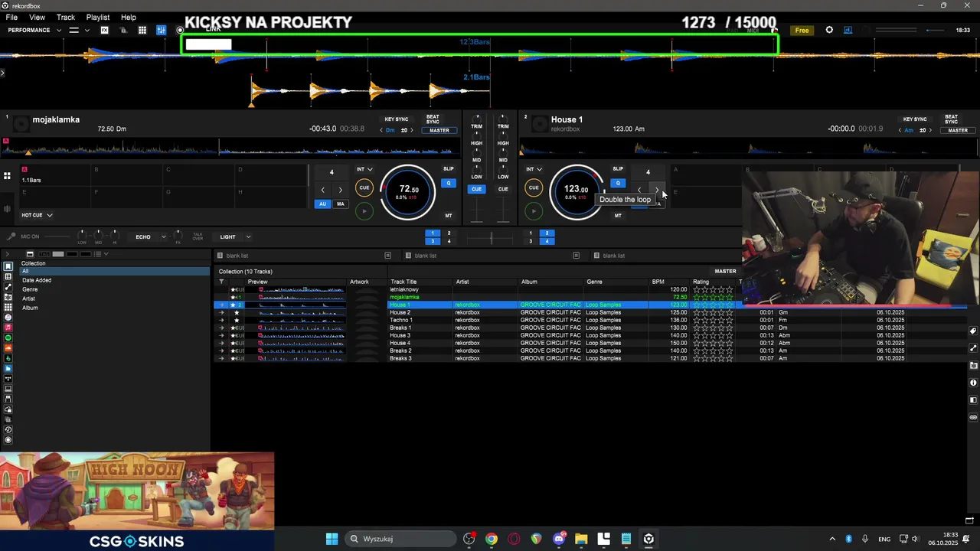Click deck 2 BEAT SYNC button

[x=951, y=119]
